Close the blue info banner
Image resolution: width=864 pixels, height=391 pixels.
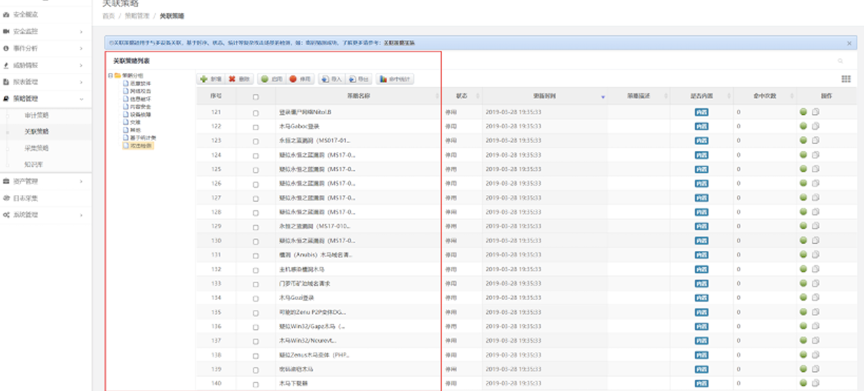coord(849,43)
